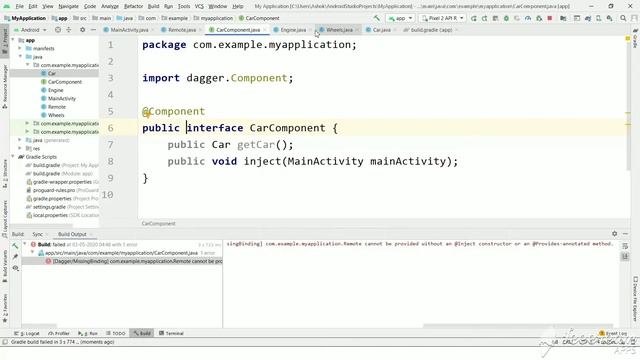The image size is (640, 360).
Task: Click the Profile app gauge icon
Action: (528, 18)
